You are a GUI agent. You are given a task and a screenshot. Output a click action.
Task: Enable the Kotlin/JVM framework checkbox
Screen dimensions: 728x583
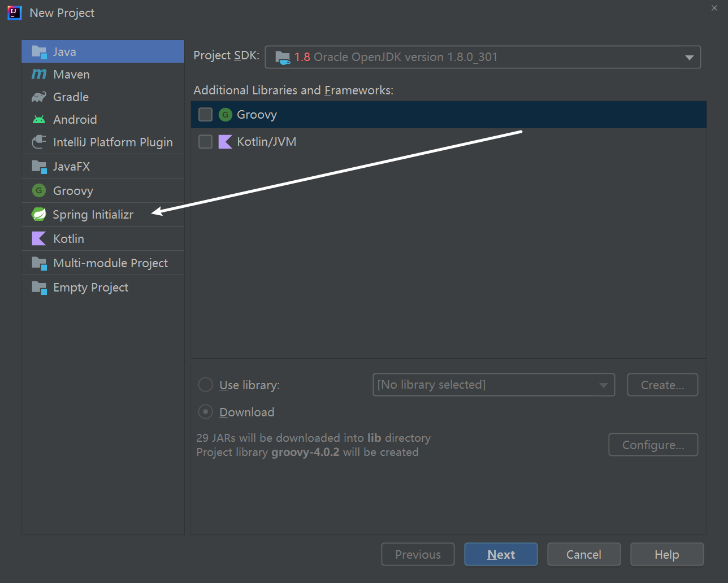[206, 142]
